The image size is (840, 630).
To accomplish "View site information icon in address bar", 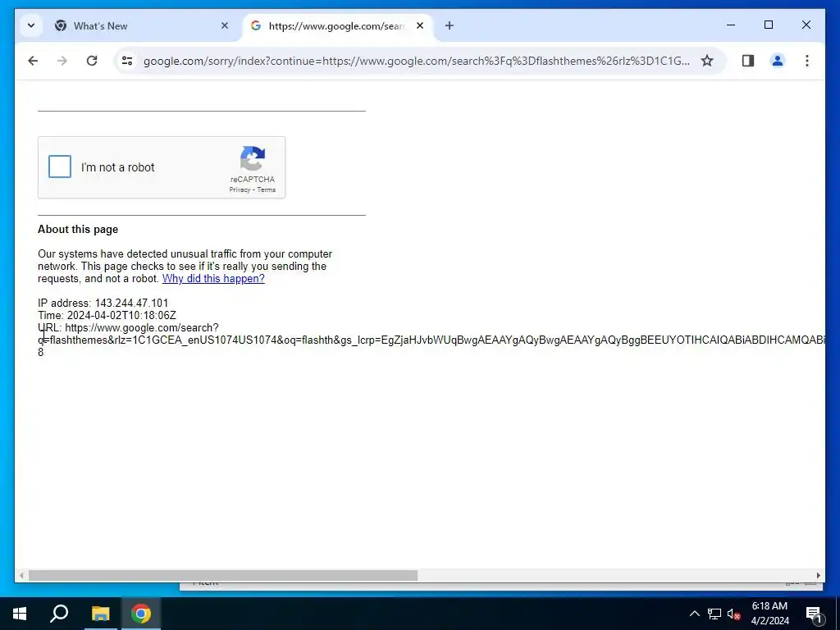I will (x=127, y=61).
